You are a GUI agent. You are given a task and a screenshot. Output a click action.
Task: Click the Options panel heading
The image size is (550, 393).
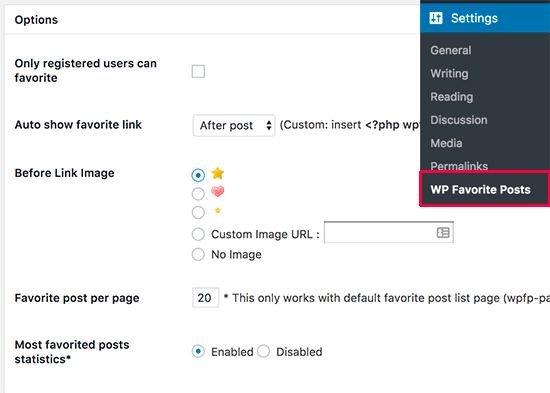click(x=36, y=20)
